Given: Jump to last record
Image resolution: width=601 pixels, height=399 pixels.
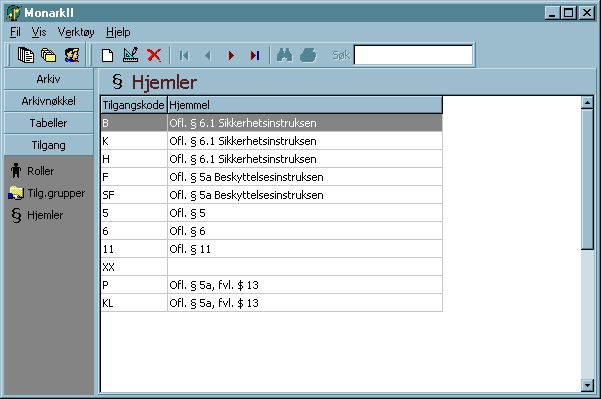Looking at the screenshot, I should (255, 56).
